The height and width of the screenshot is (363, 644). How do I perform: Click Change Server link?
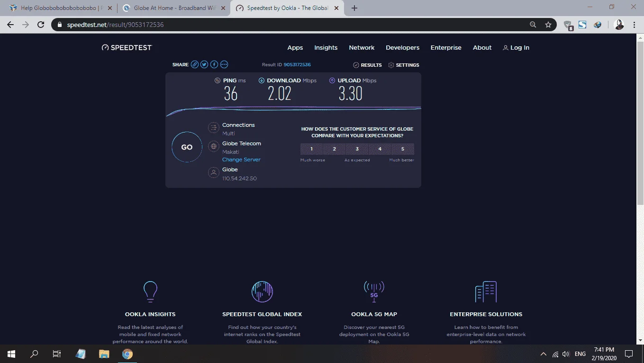(241, 159)
